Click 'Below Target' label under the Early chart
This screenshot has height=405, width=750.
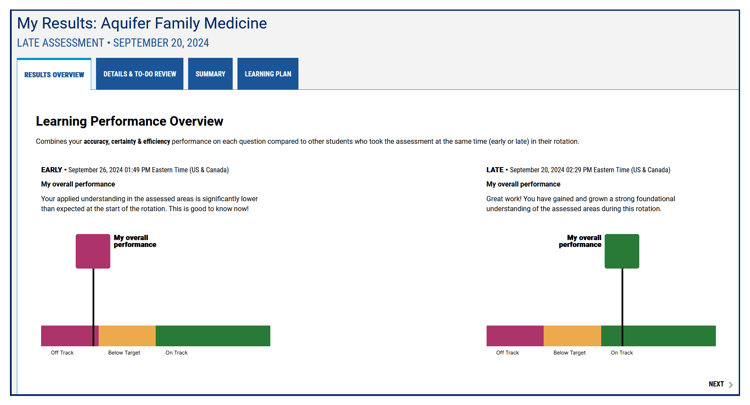click(124, 353)
